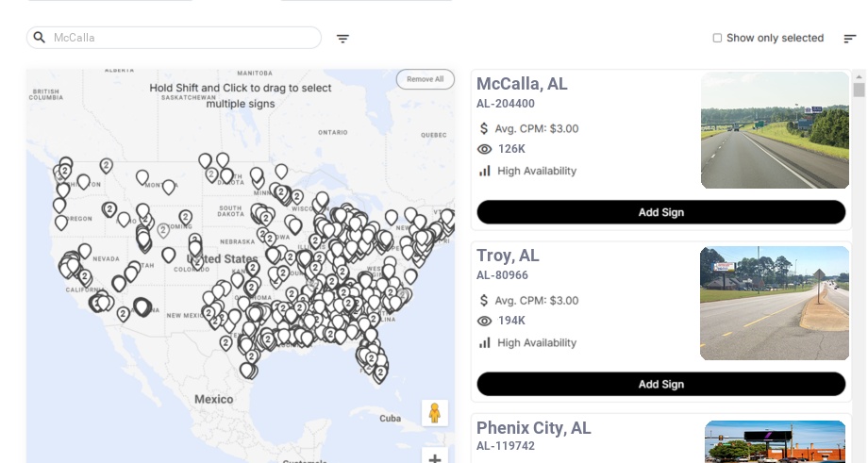Image resolution: width=868 pixels, height=463 pixels.
Task: Click availability bars icon for Troy
Action: point(484,343)
